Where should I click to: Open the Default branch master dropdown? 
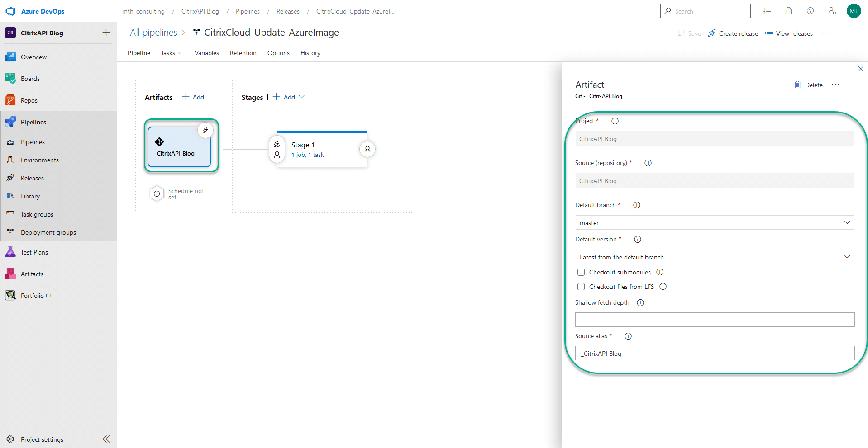click(715, 222)
